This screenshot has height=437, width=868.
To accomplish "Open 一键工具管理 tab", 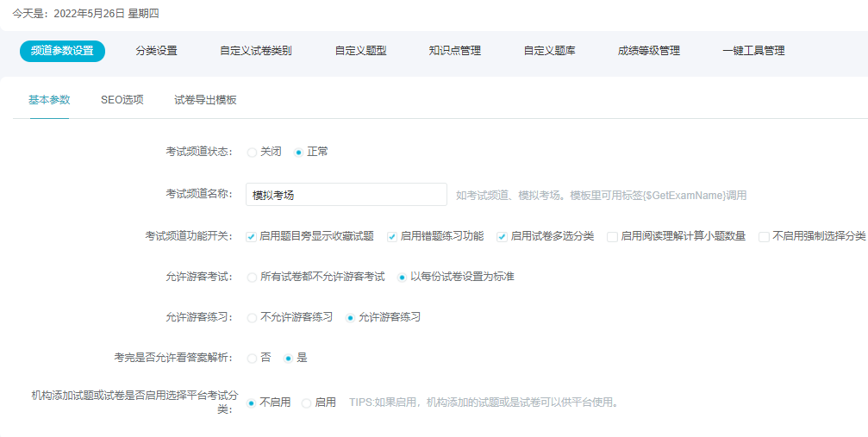I will tap(753, 51).
